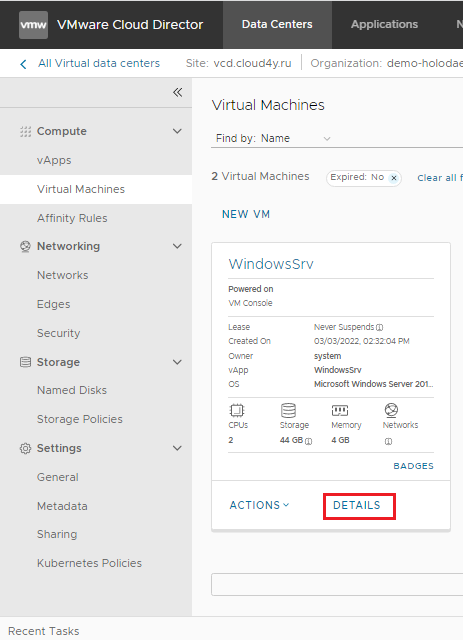Click the VMware Cloud Director title
This screenshot has width=463, height=640.
(130, 25)
